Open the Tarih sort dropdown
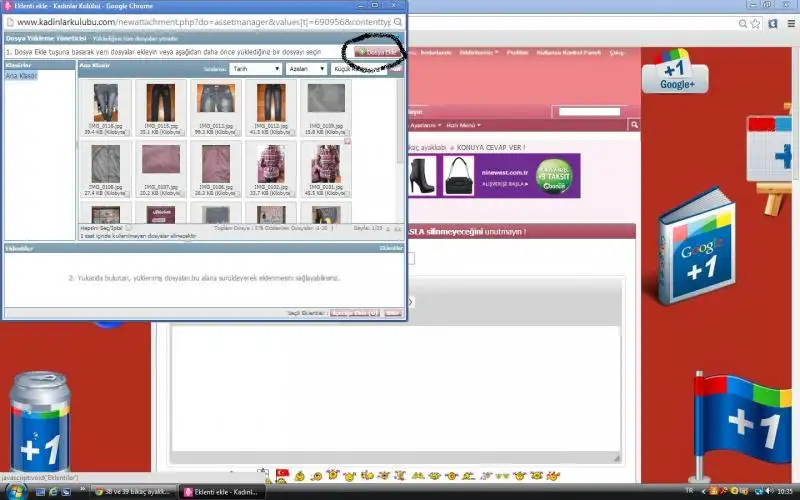 pos(255,69)
